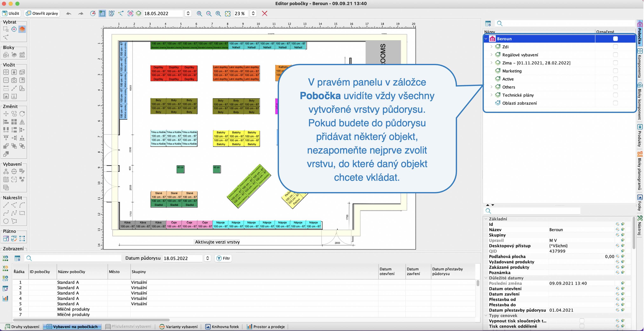Toggle the checkbox for Technické plány layer
644x331 pixels.
coord(615,95)
